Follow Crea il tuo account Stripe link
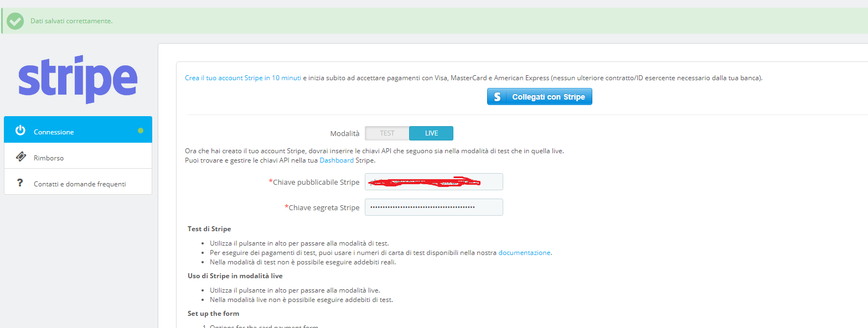The width and height of the screenshot is (868, 328). [243, 78]
